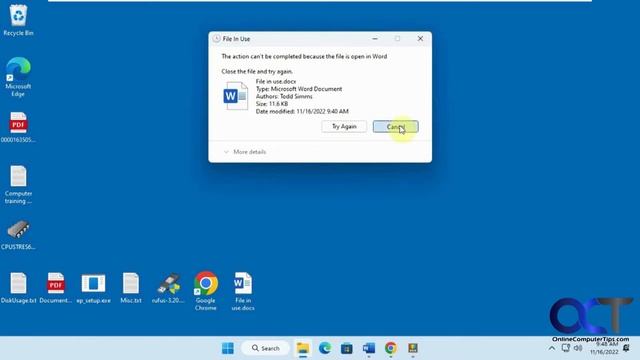
Task: Open Google Chrome from the taskbar
Action: click(x=391, y=348)
